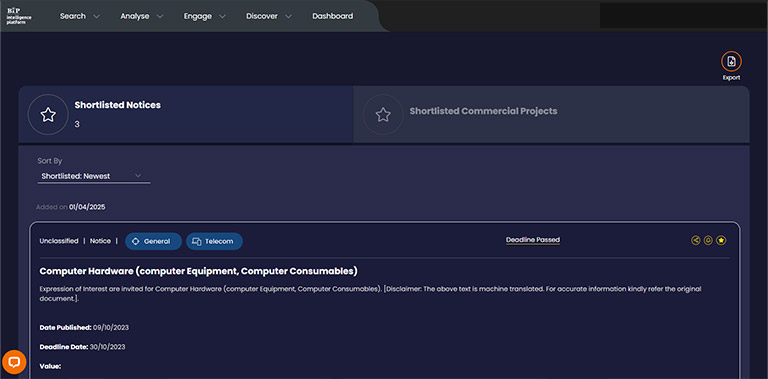Click Deadline Date 30/10/2023

(82, 347)
